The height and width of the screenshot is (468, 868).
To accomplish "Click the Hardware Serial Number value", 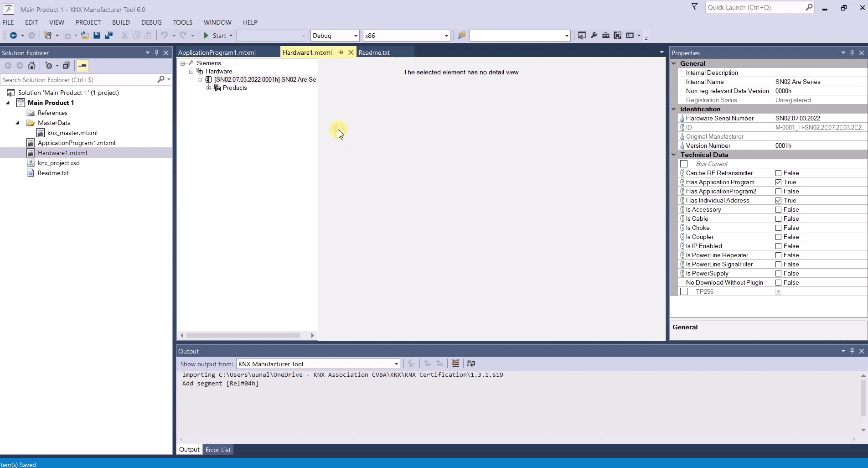I will [820, 118].
